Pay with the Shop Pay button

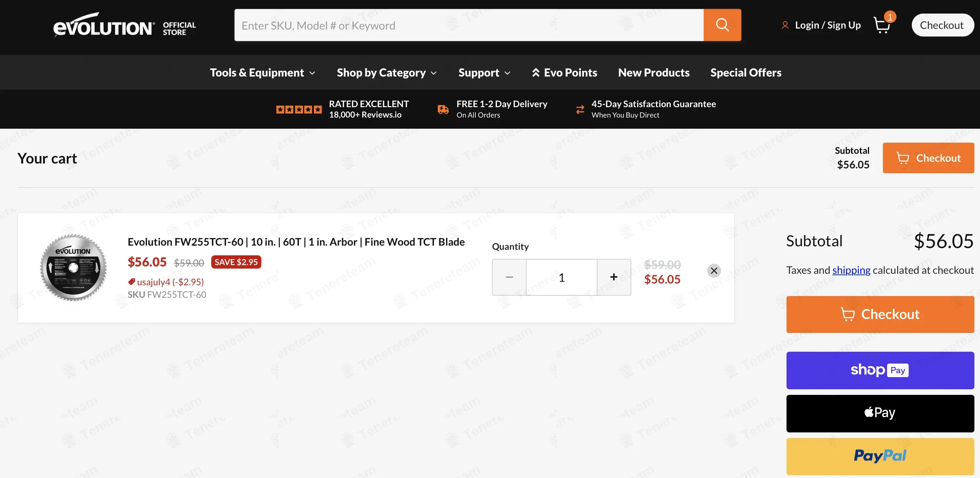880,370
